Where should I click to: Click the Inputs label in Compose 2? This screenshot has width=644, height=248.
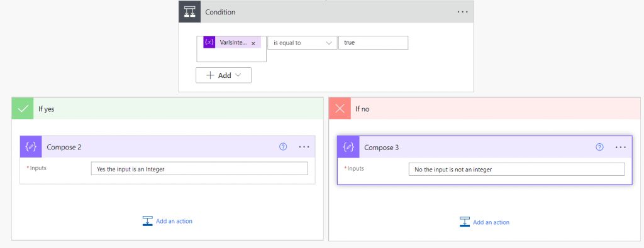[38, 168]
